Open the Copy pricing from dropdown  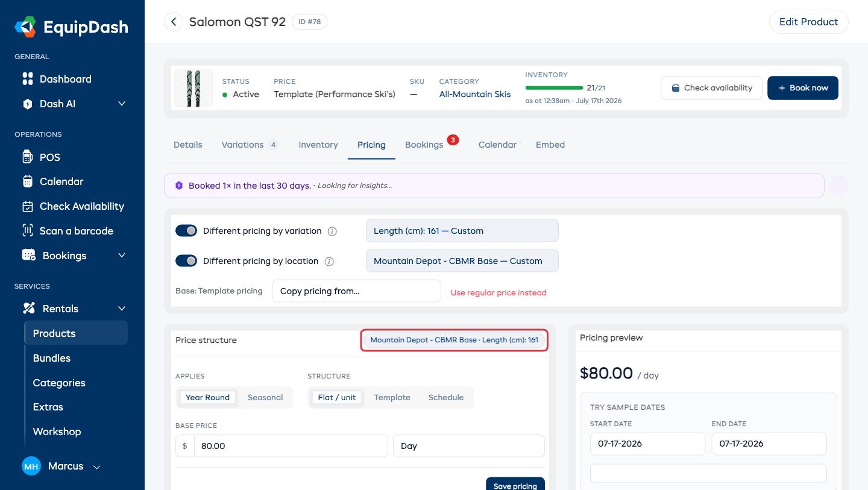(x=357, y=291)
